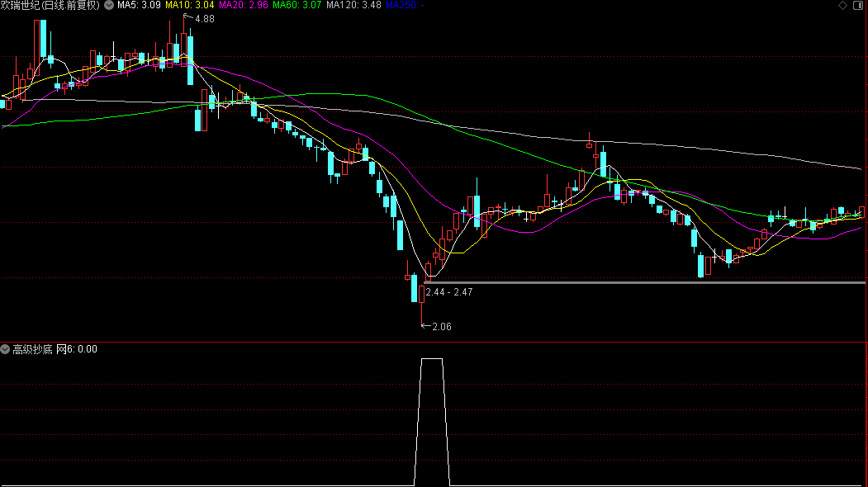Open the 高级抄底 indicator dropdown arrow
Screen dimensions: 868x487
point(5,349)
